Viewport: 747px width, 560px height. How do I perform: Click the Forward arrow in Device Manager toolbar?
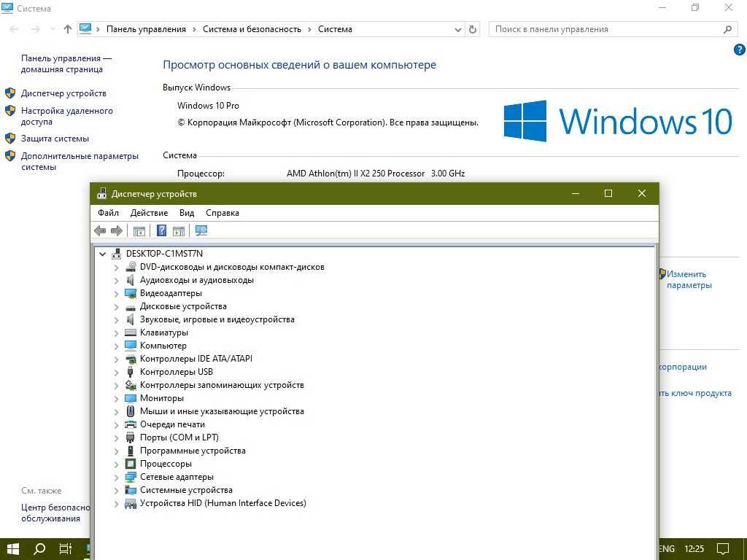117,231
